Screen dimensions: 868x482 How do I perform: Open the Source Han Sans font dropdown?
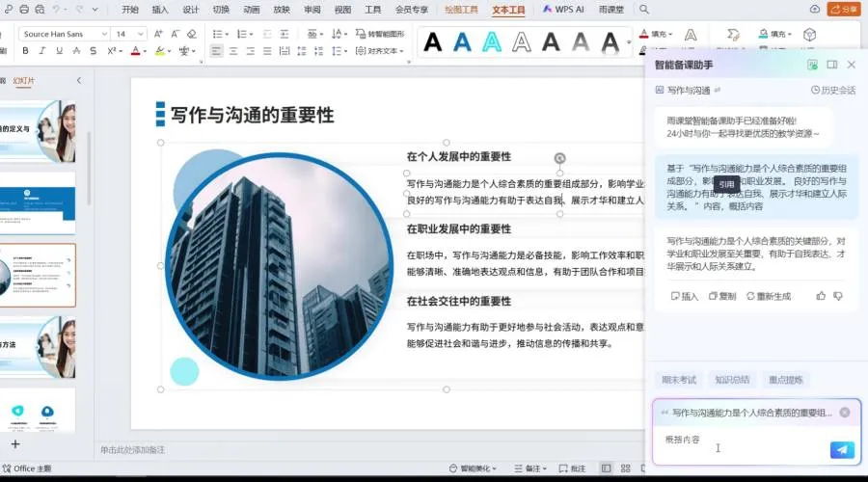click(x=104, y=34)
